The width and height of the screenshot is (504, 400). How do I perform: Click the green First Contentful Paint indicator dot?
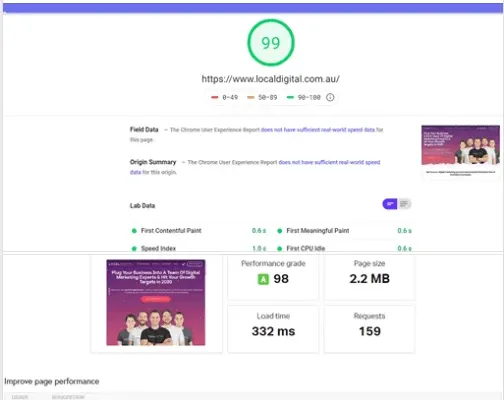tap(134, 231)
